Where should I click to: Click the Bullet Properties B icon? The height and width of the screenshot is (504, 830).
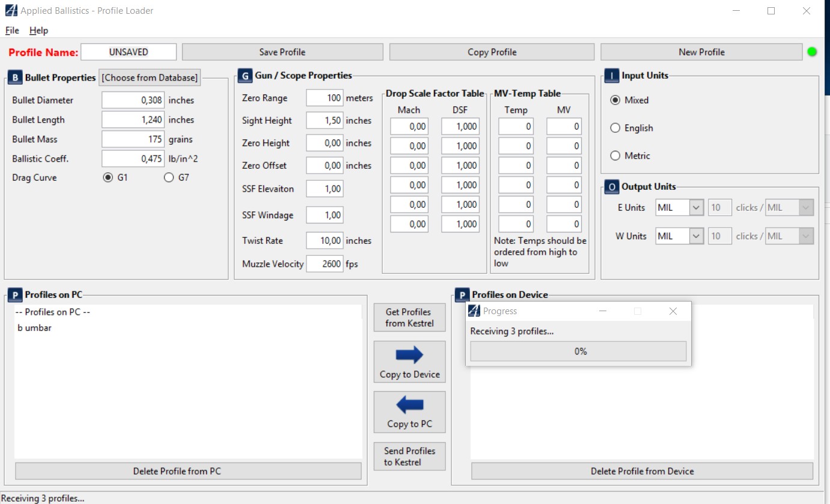14,77
